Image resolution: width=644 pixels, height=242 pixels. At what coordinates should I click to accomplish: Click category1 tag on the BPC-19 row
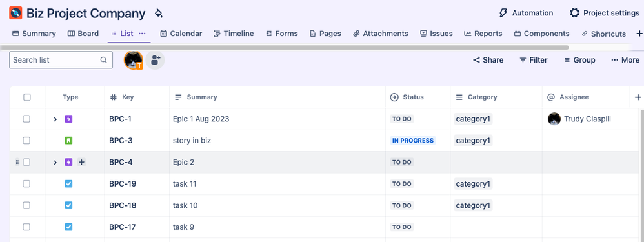tap(473, 184)
